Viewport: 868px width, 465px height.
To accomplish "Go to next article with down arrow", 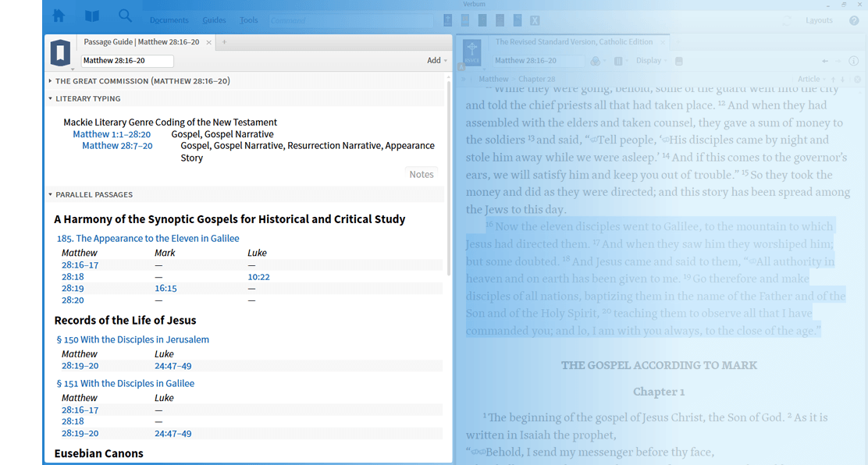I will point(842,79).
